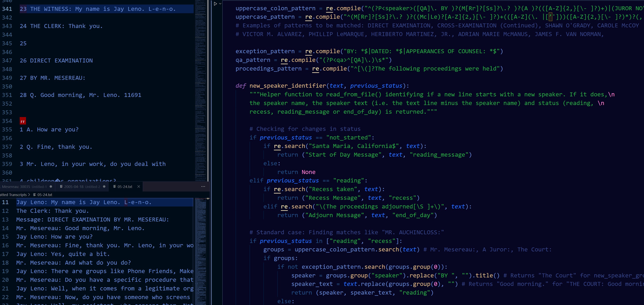644x305 pixels.
Task: Select line number 341 in the gutter
Action: point(7,9)
